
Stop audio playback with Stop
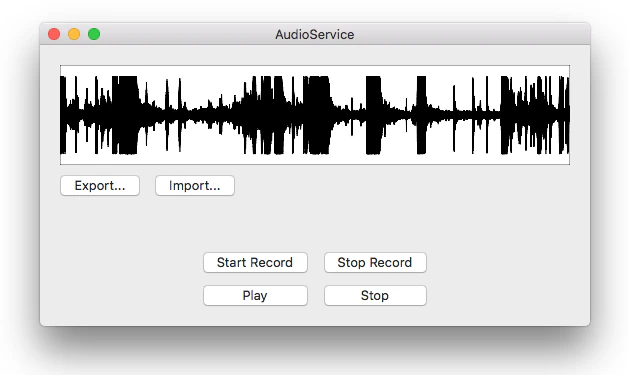[375, 295]
